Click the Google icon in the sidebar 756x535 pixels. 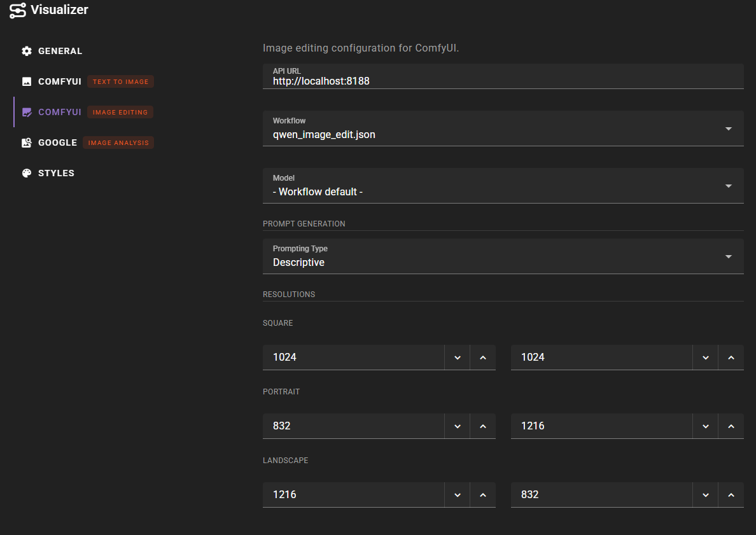[x=26, y=142]
